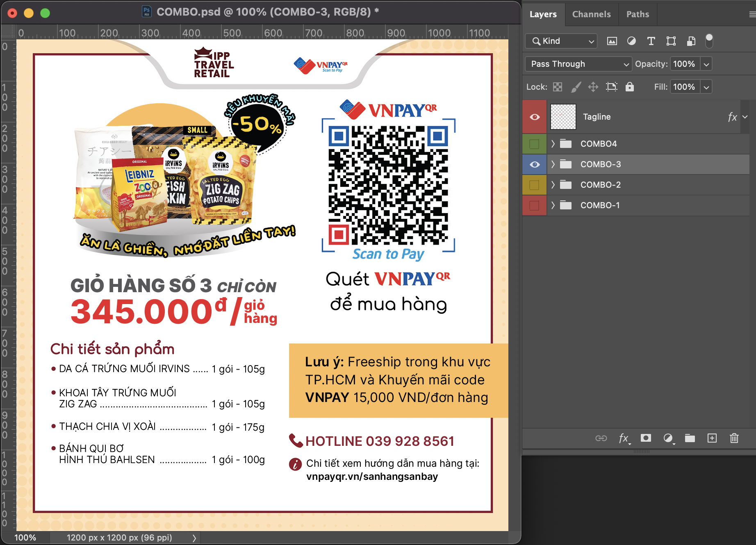The image size is (756, 545).
Task: Show the COMBO-1 group
Action: coord(535,205)
